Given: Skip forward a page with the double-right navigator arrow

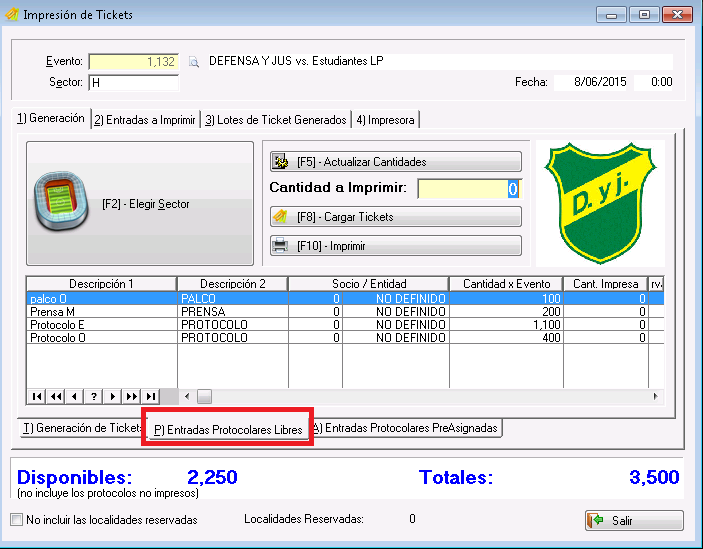Looking at the screenshot, I should (x=131, y=396).
